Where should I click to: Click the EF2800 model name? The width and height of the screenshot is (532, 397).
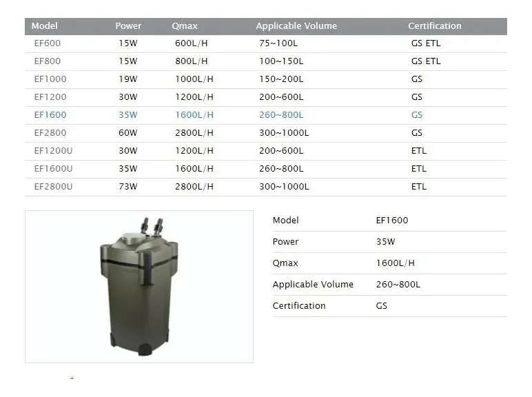pyautogui.click(x=50, y=133)
